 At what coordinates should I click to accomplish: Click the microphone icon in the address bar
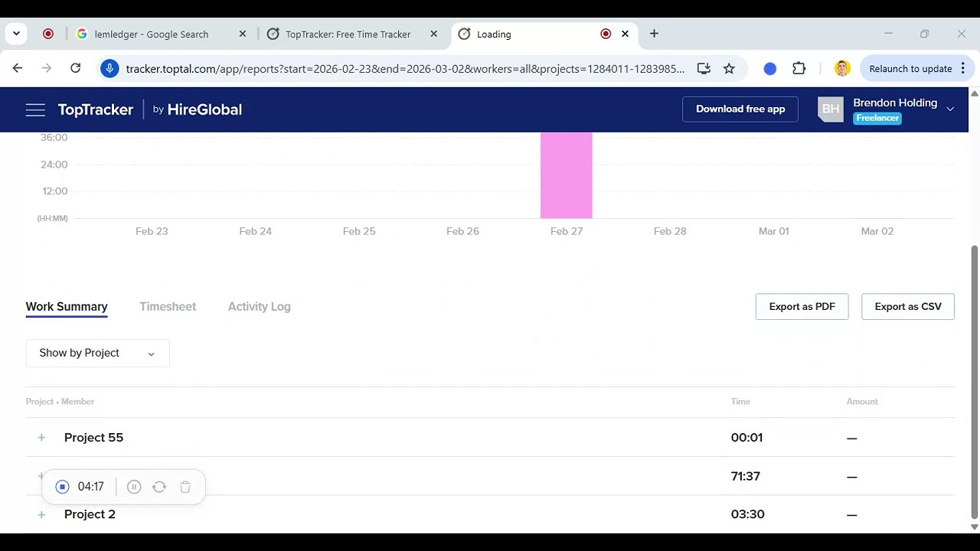(109, 68)
